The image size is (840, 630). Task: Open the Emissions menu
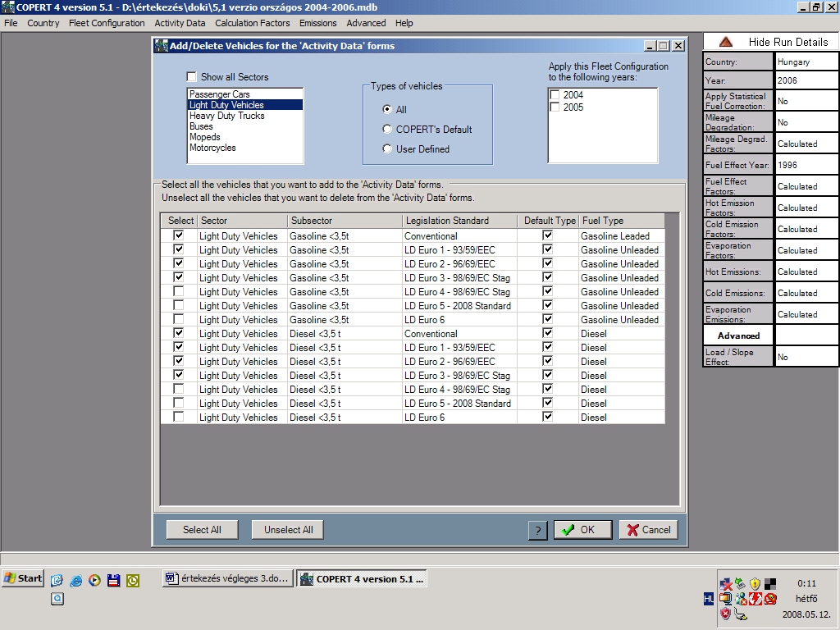pos(318,23)
